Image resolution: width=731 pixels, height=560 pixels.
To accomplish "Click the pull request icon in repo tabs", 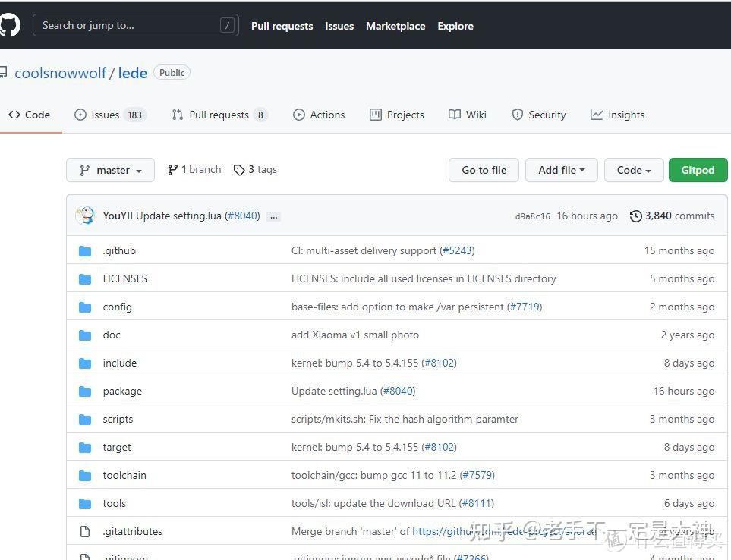I will click(x=177, y=115).
